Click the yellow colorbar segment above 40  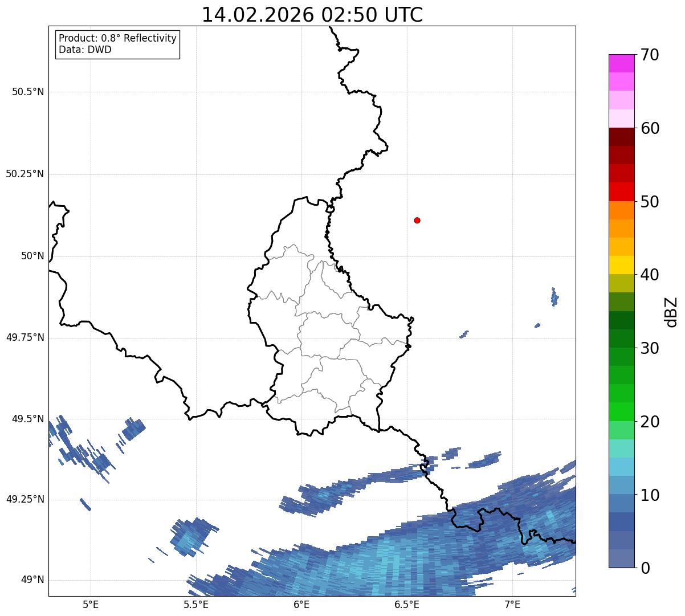pyautogui.click(x=621, y=265)
